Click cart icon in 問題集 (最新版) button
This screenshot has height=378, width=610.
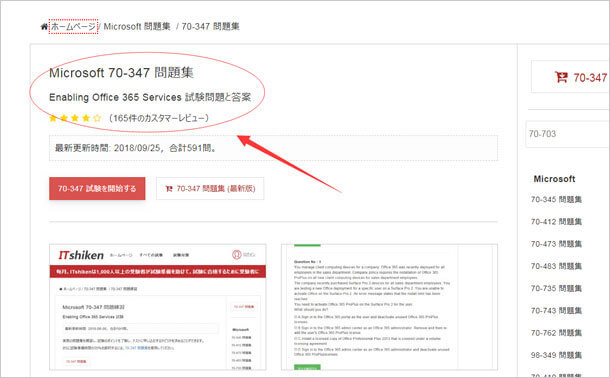click(x=169, y=189)
